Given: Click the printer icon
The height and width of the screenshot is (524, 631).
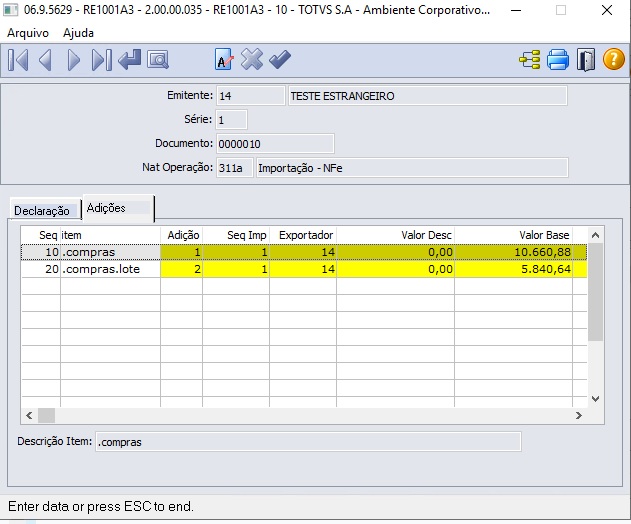Looking at the screenshot, I should click(558, 60).
